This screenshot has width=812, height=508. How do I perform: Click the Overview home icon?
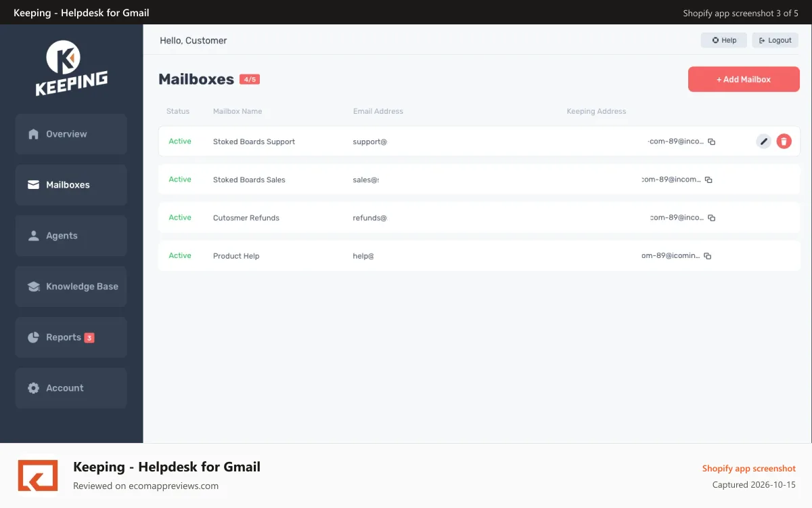click(x=33, y=134)
